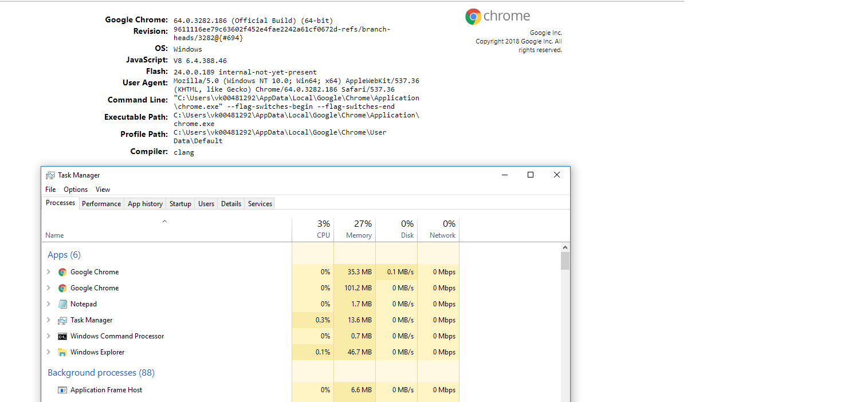Click the 13.6 MB memory value
This screenshot has height=402, width=868.
tap(360, 320)
